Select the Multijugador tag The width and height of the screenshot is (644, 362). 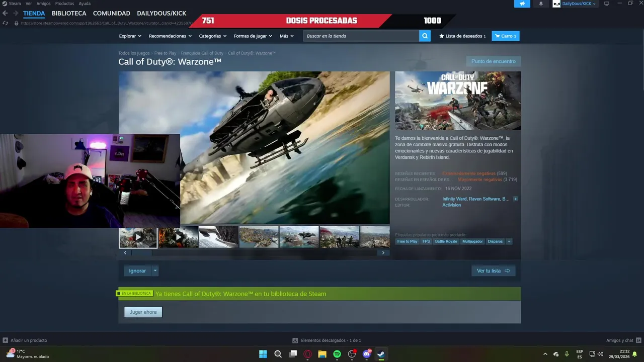click(472, 241)
